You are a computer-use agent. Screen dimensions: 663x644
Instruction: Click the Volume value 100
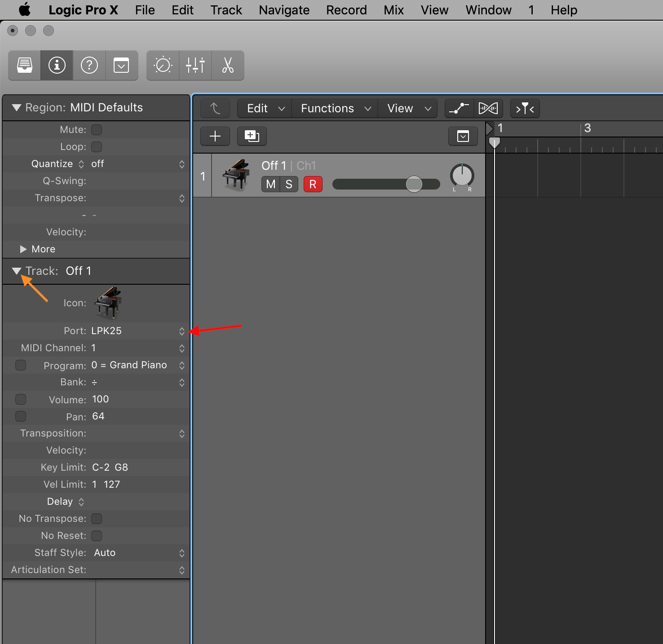pos(101,399)
